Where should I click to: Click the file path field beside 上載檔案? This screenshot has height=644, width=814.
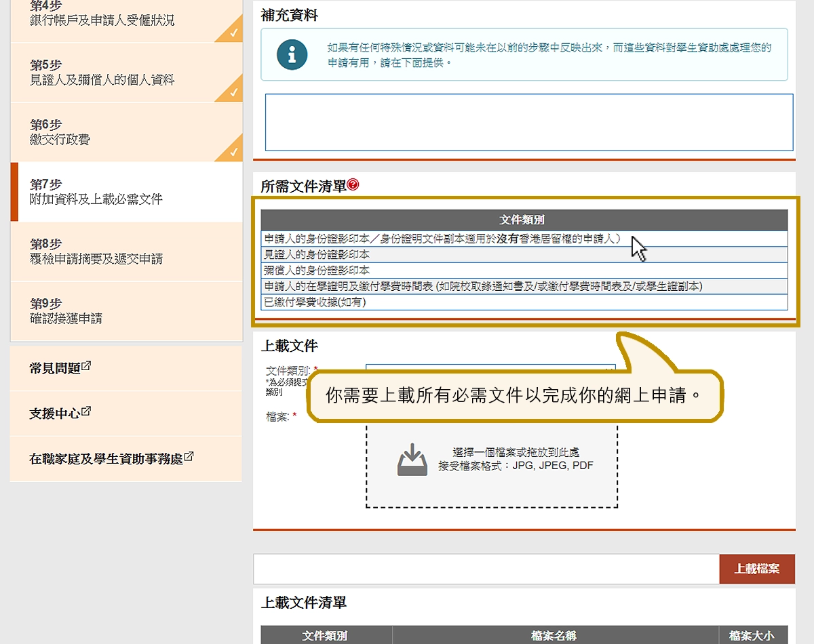click(486, 569)
